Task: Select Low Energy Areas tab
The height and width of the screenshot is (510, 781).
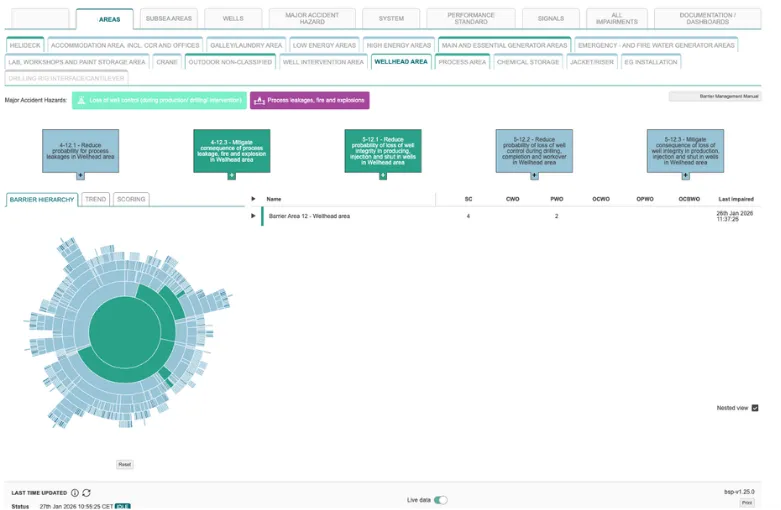Action: click(324, 45)
